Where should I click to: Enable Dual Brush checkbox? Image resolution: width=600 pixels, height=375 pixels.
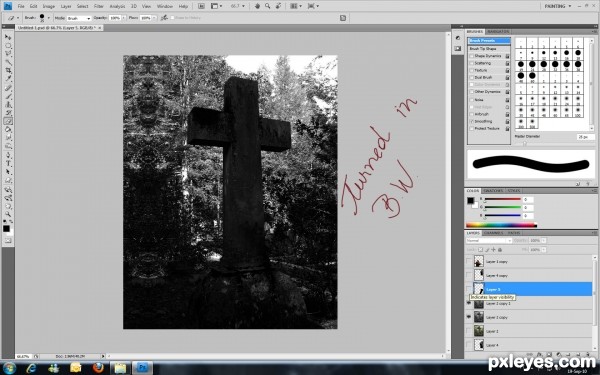471,78
